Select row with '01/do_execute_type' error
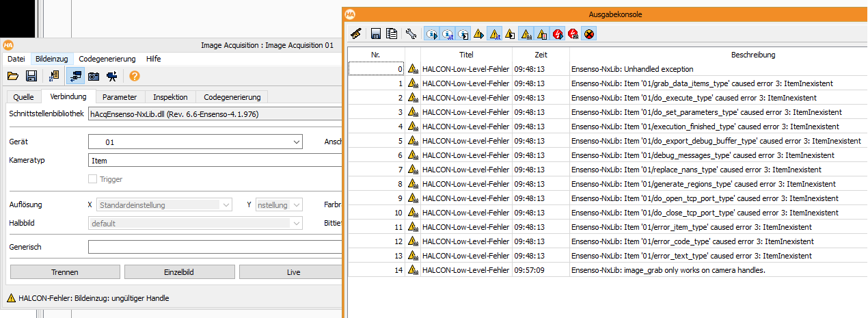The image size is (868, 318). click(x=607, y=98)
